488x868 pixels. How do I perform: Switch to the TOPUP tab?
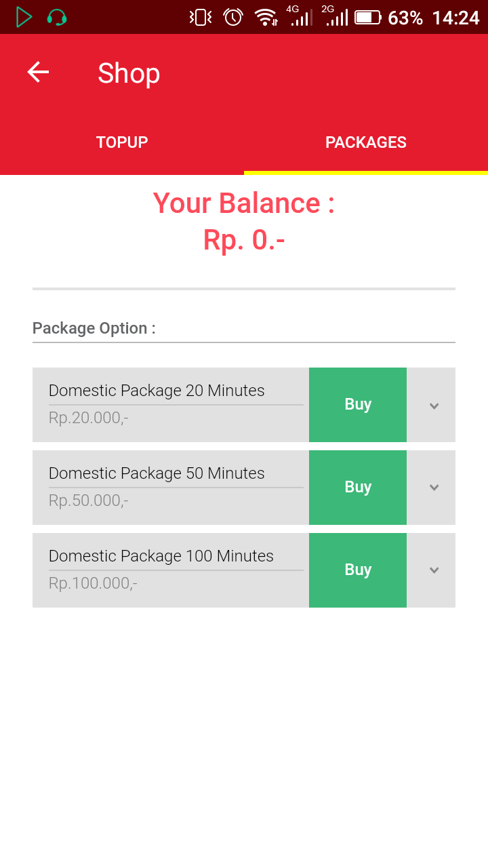click(x=122, y=142)
